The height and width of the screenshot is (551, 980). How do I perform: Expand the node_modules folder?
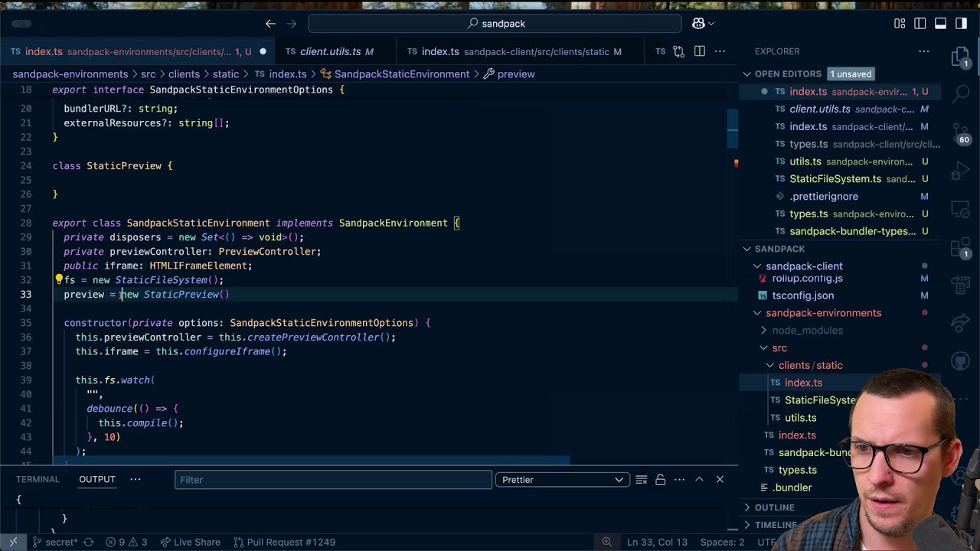click(763, 331)
